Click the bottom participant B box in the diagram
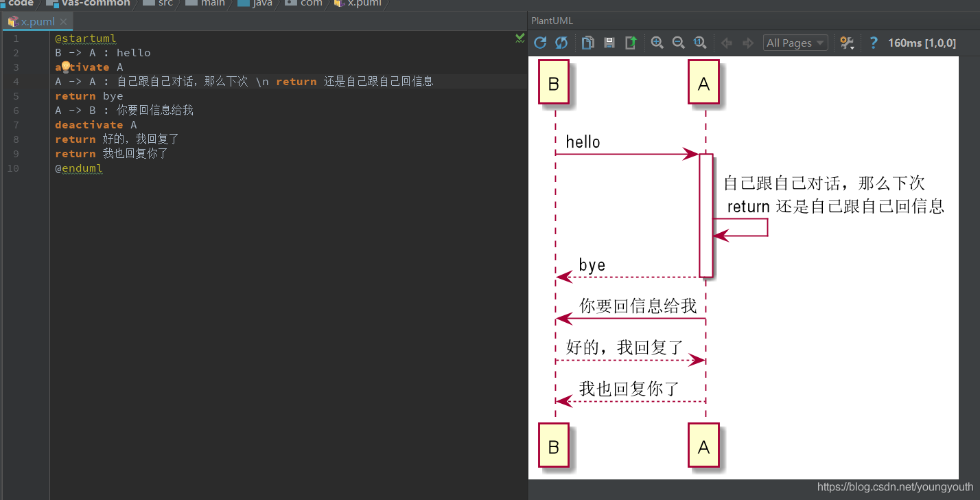This screenshot has width=980, height=500. (x=554, y=446)
